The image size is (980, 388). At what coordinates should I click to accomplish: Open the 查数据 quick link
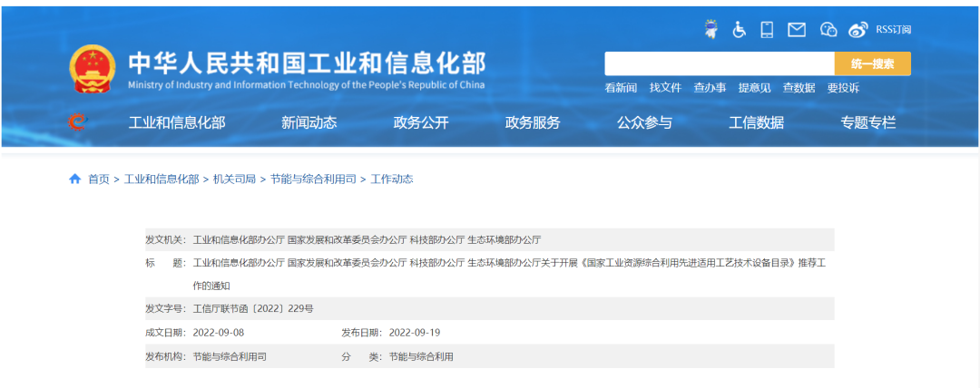click(799, 88)
